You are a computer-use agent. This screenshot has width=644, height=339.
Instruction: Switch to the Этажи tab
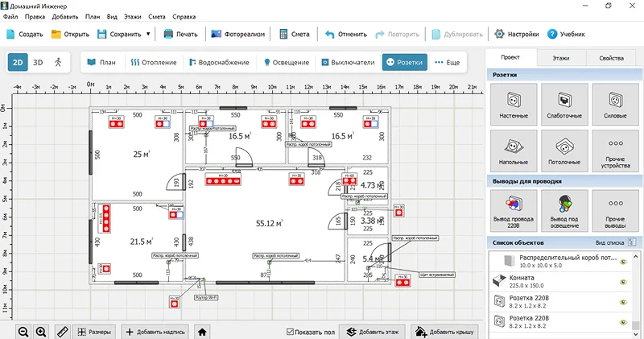coord(560,58)
